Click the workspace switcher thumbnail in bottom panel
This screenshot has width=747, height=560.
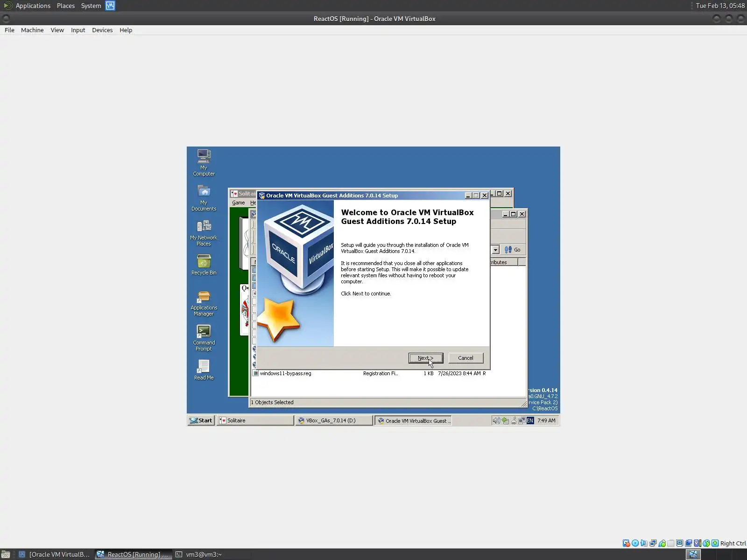pos(693,554)
